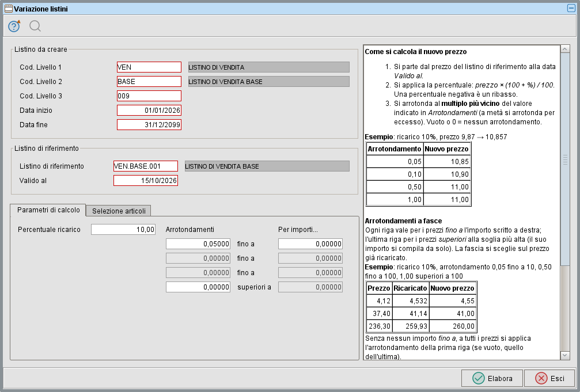This screenshot has width=580, height=392.
Task: Click the Ricaricato column header
Action: tap(411, 288)
